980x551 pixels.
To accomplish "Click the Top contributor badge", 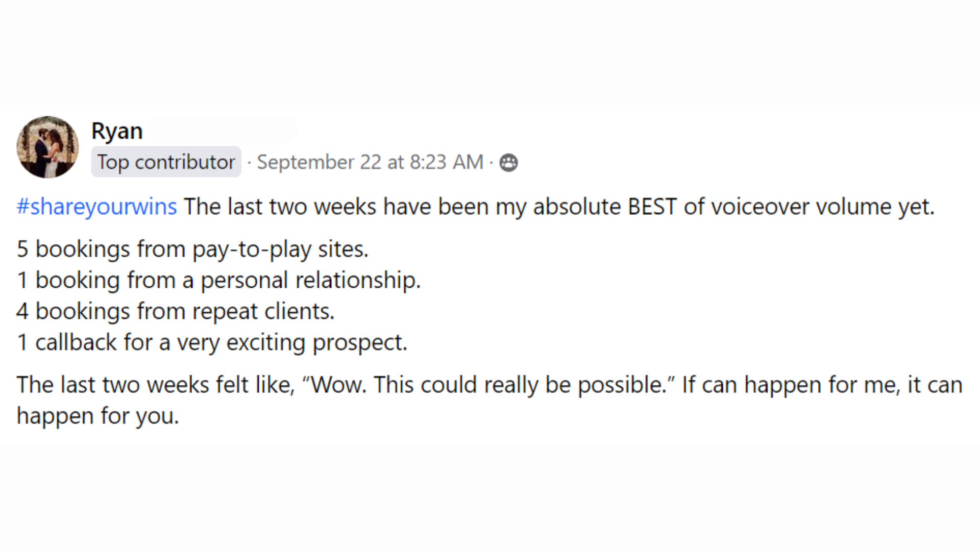I will click(x=166, y=162).
